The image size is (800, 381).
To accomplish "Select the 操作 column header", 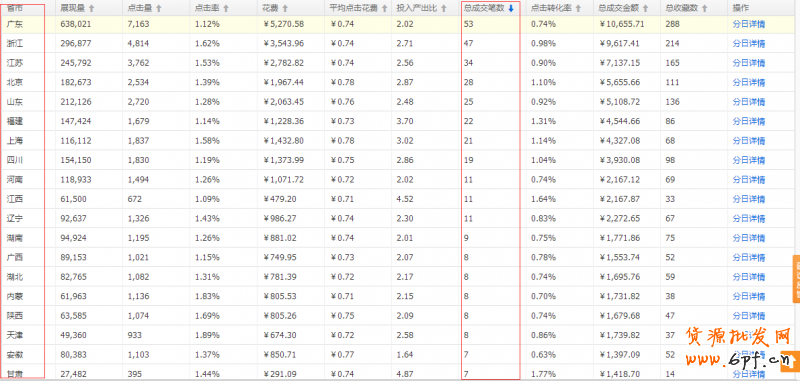I will pos(740,8).
